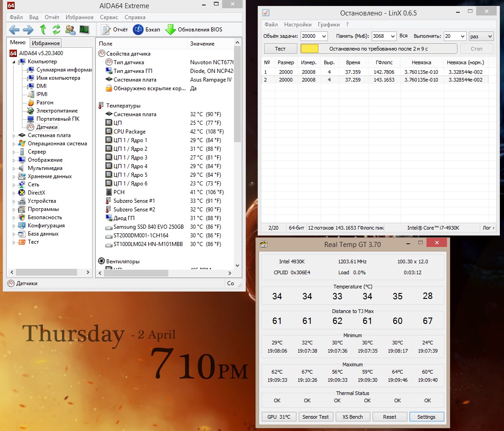The image size is (504, 431).
Task: Click the Reset button in Real Temp
Action: [390, 416]
